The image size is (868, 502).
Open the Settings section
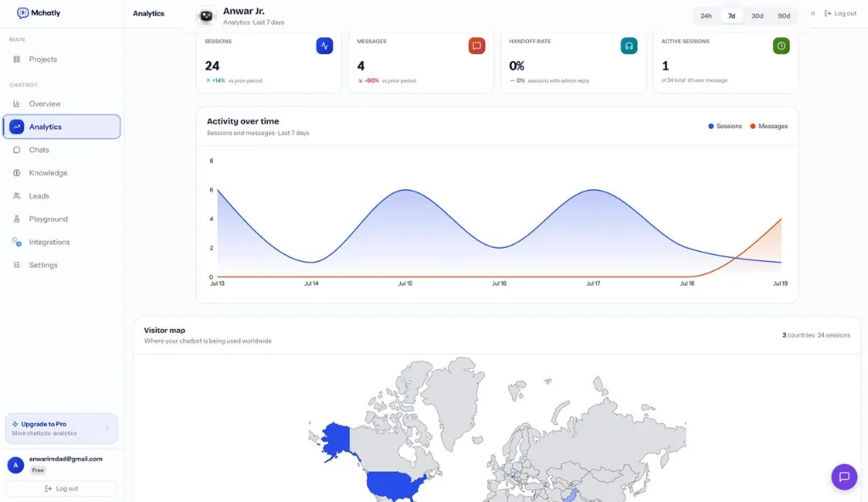coord(61,265)
